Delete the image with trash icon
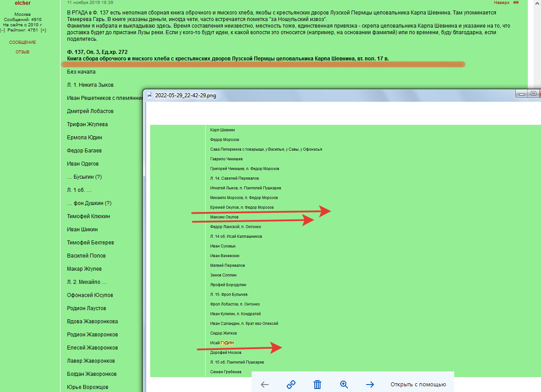 click(x=317, y=385)
